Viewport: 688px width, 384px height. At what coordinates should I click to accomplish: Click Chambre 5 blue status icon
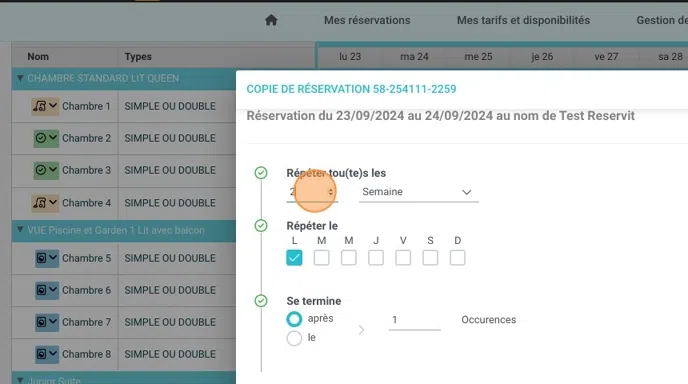coord(41,258)
